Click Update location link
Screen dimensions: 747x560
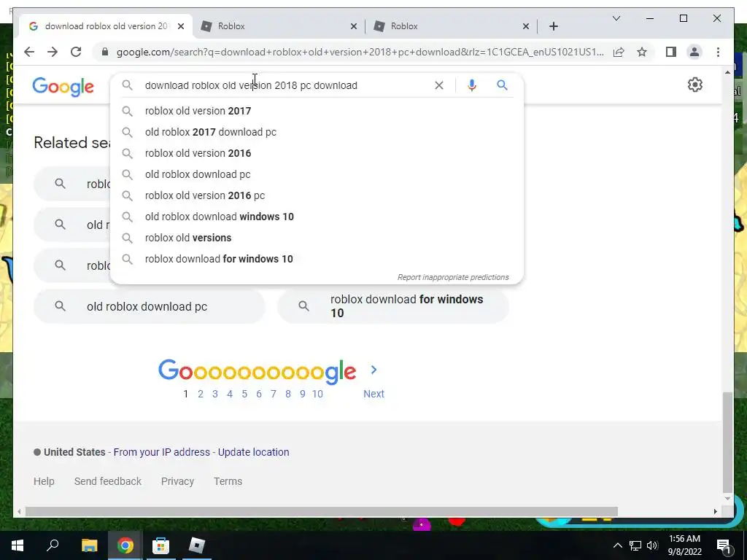[x=253, y=452]
